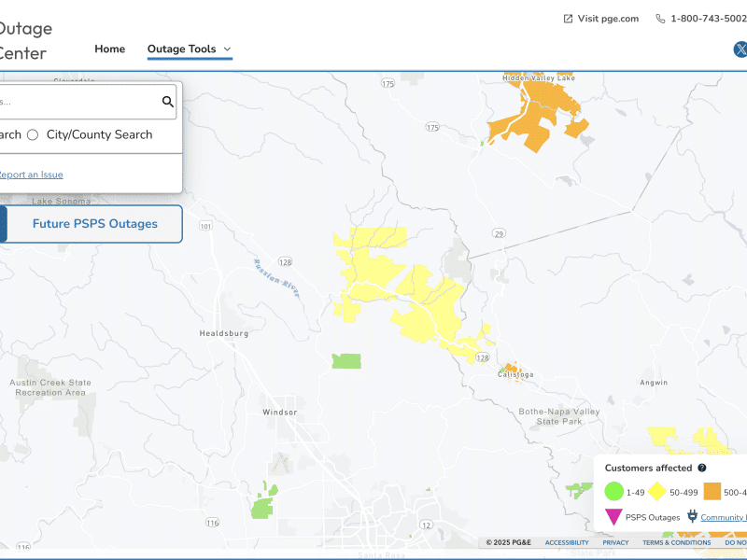Click the search magnifying glass icon
The width and height of the screenshot is (747, 560).
pos(168,102)
